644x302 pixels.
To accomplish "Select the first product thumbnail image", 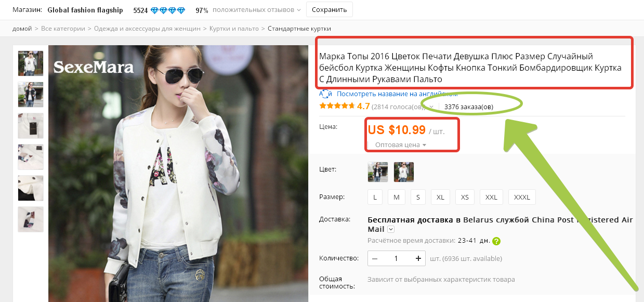I will [31, 63].
